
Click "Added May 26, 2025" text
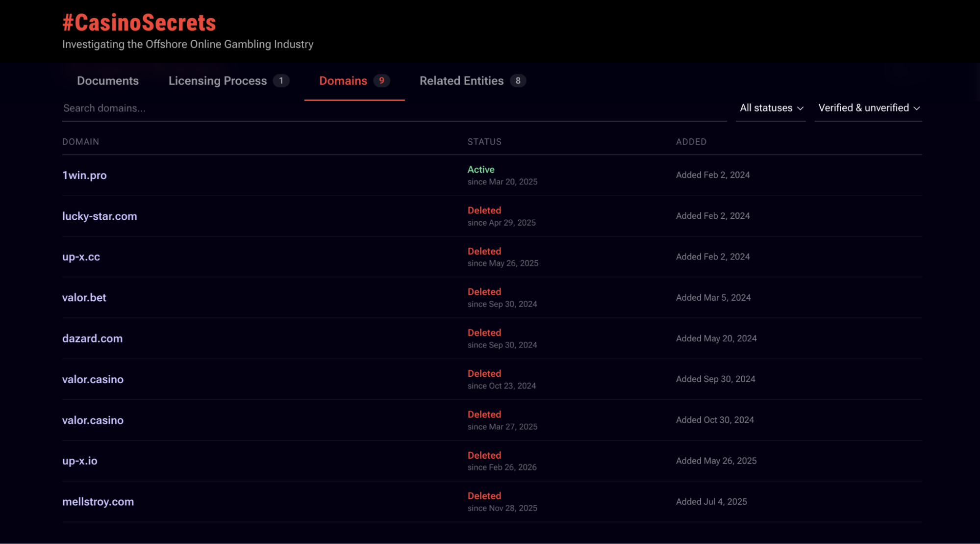click(716, 461)
